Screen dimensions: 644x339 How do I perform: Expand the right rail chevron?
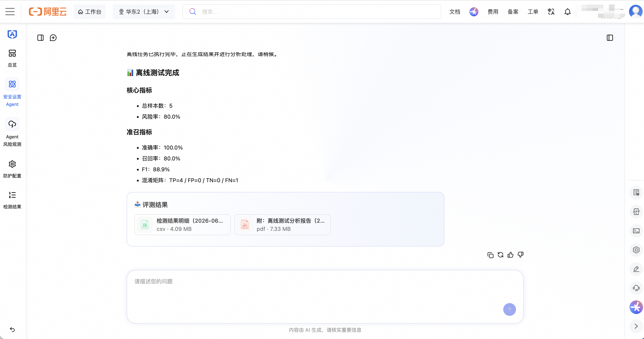pos(636,326)
